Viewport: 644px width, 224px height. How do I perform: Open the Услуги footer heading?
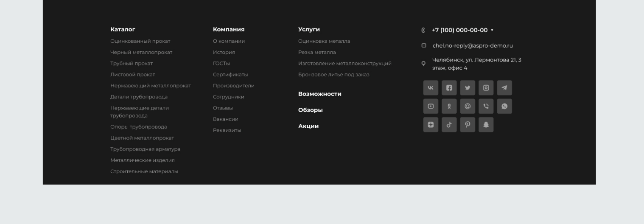[309, 29]
